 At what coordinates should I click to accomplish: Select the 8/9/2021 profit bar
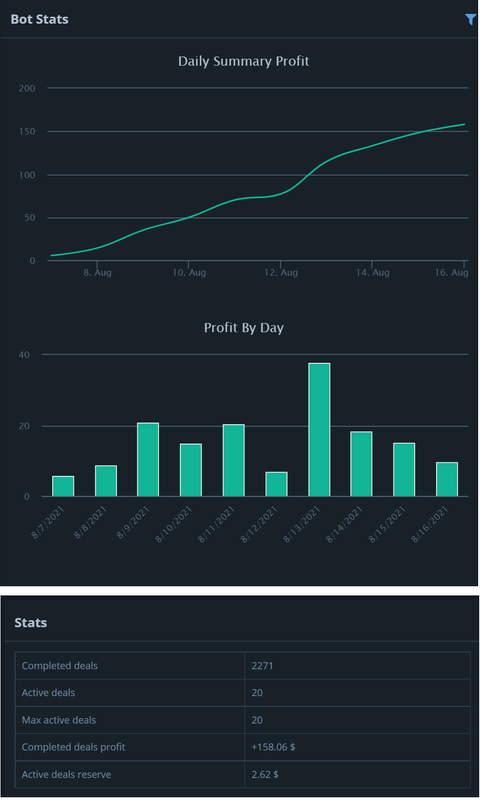point(148,459)
